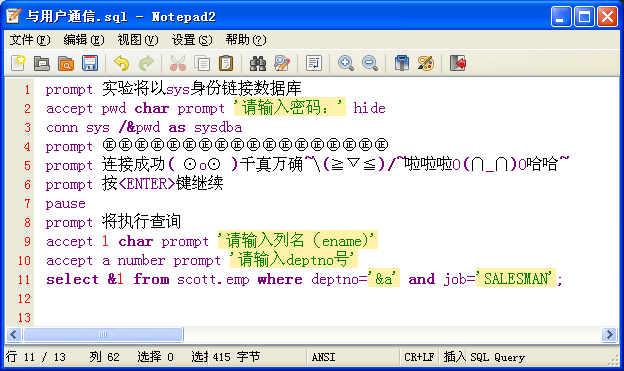Open Customize Schemes palette icon
Viewport: 624px width, 371px height.
coord(426,63)
